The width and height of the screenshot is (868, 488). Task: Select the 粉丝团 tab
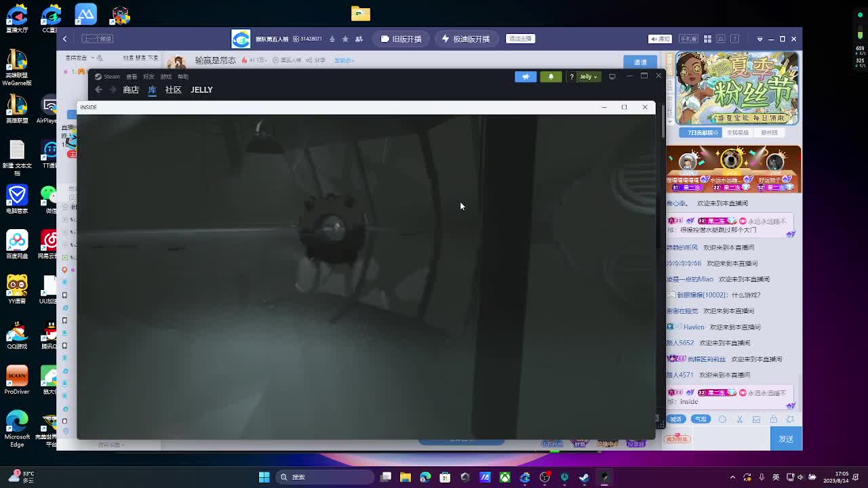tap(769, 132)
